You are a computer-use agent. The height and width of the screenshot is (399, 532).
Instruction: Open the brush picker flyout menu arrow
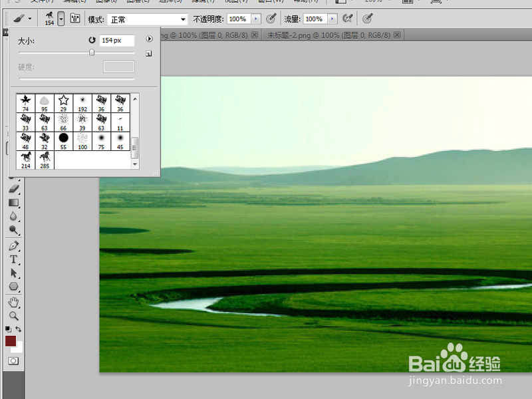click(149, 39)
